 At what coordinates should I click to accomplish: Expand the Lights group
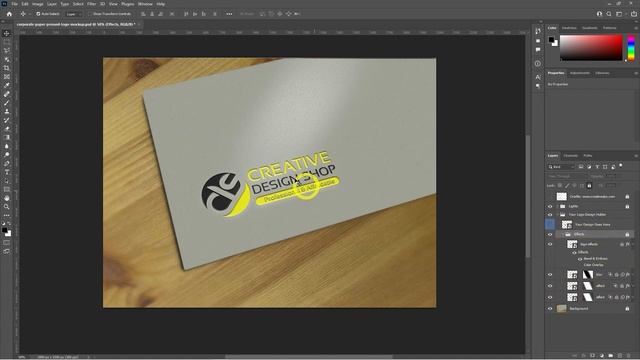click(x=557, y=207)
